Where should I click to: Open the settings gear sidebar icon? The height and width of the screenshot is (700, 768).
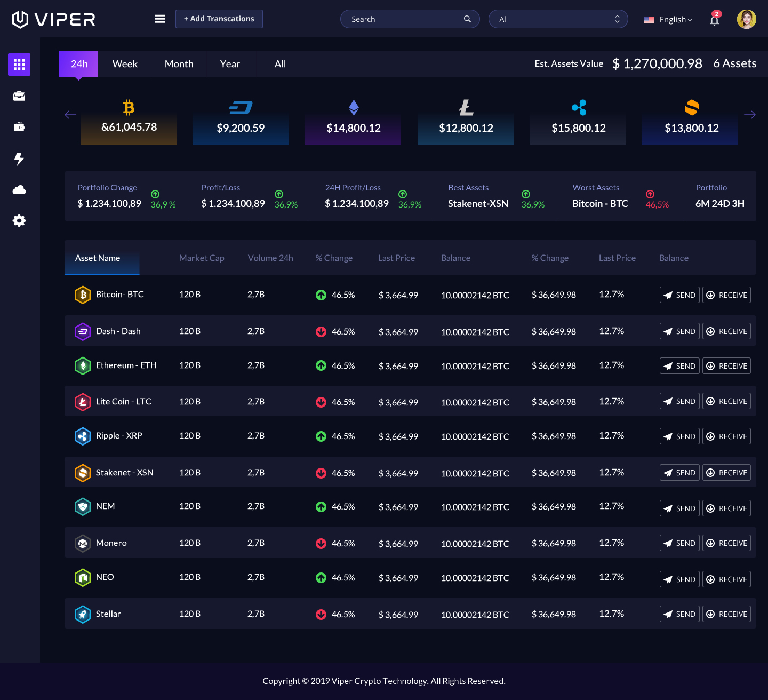click(x=19, y=220)
